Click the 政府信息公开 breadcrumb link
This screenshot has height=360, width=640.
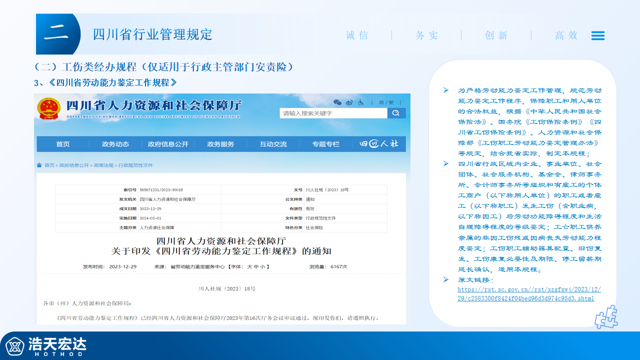(74, 165)
